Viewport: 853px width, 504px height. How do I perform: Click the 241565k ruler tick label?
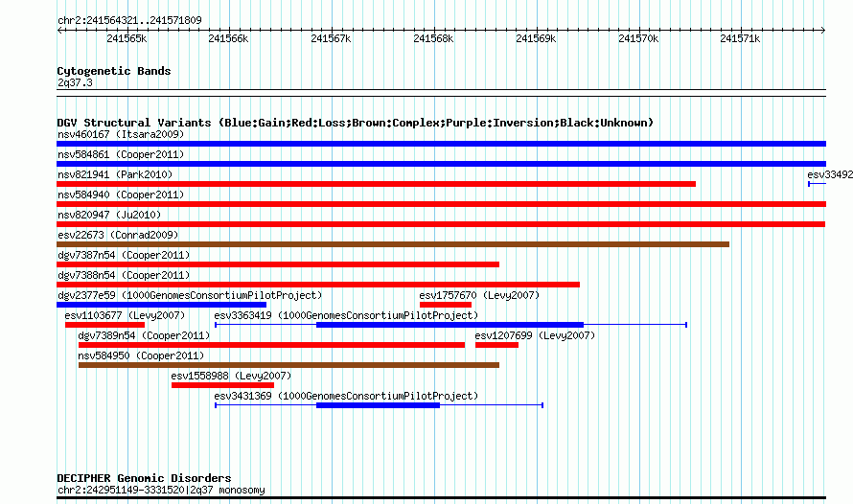coord(127,38)
